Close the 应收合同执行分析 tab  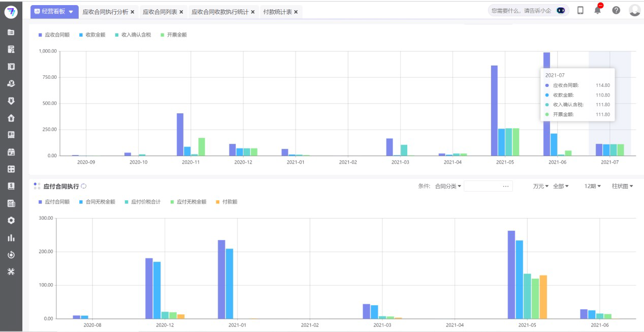coord(133,12)
